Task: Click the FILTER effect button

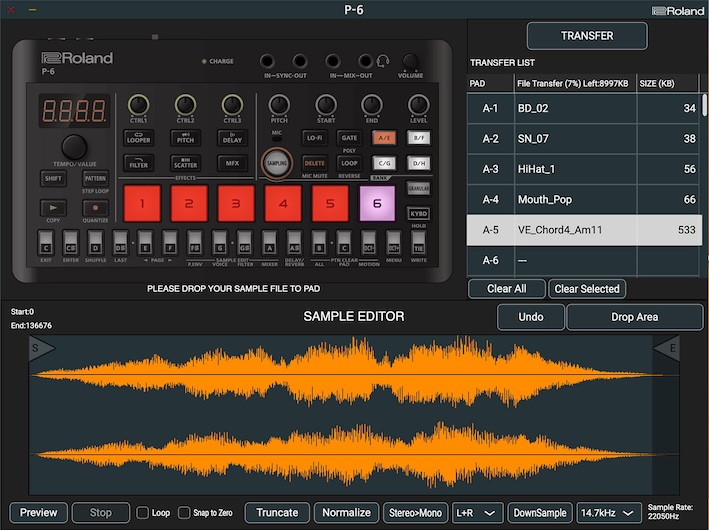Action: [x=138, y=163]
